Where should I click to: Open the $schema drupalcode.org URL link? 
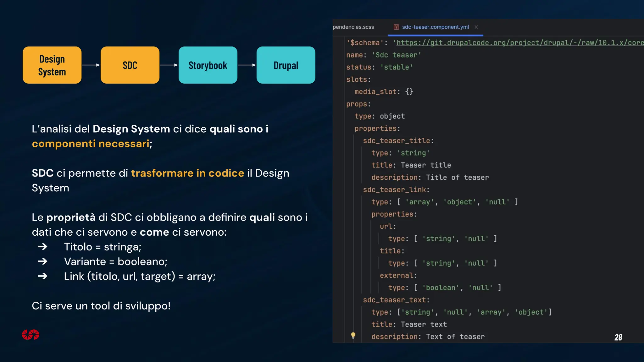(520, 43)
